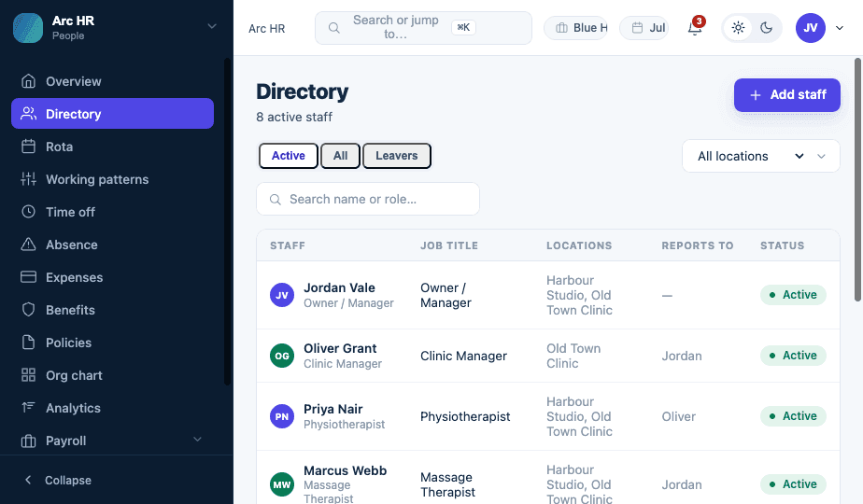Click the Working patterns sliders icon
Screen dimensions: 863x504
coord(28,179)
